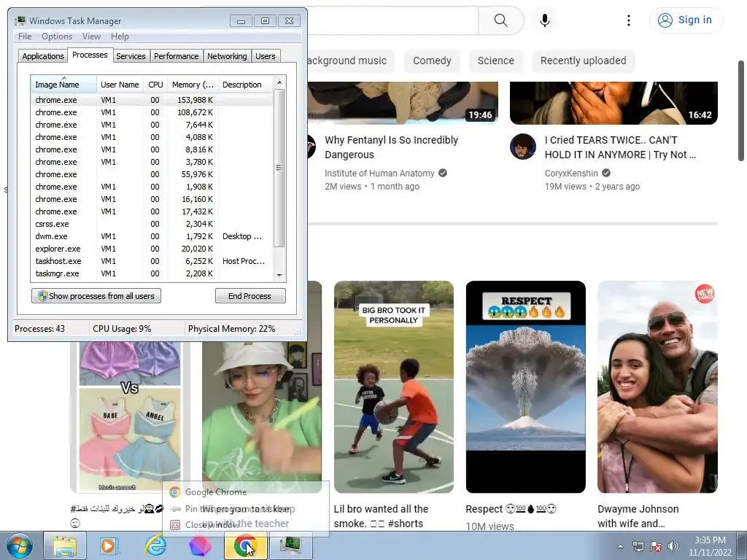Click the Google Chrome taskbar icon

245,545
